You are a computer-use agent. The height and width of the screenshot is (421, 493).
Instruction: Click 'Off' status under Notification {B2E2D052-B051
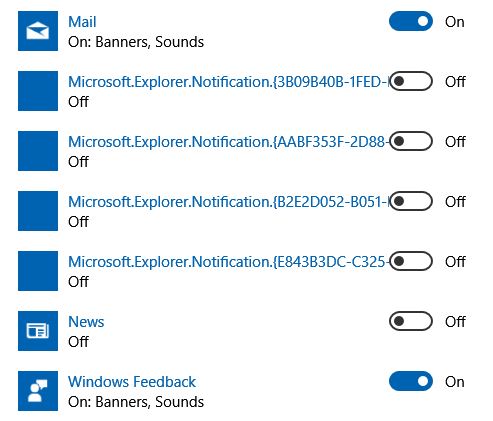(x=78, y=222)
